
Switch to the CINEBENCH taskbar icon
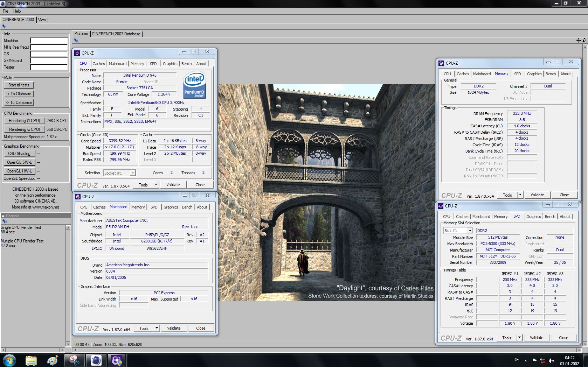tap(96, 360)
